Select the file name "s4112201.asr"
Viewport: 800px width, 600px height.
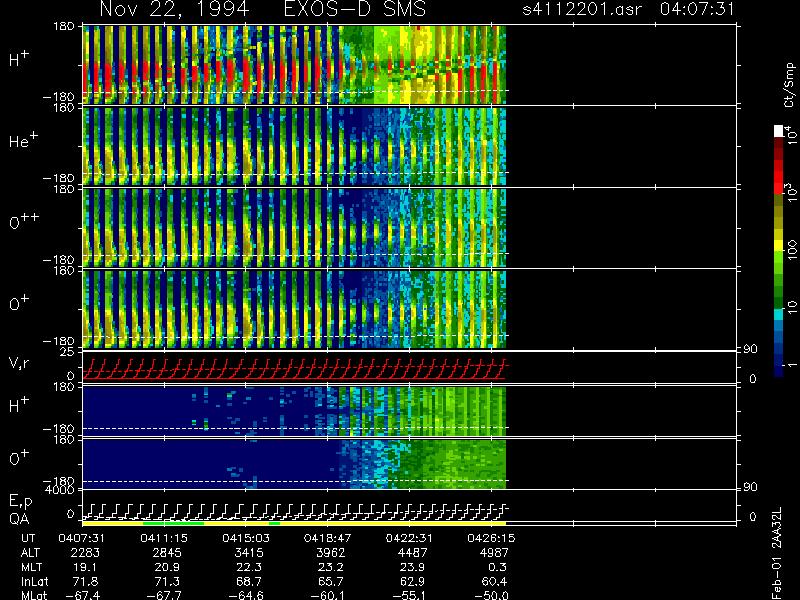582,9
